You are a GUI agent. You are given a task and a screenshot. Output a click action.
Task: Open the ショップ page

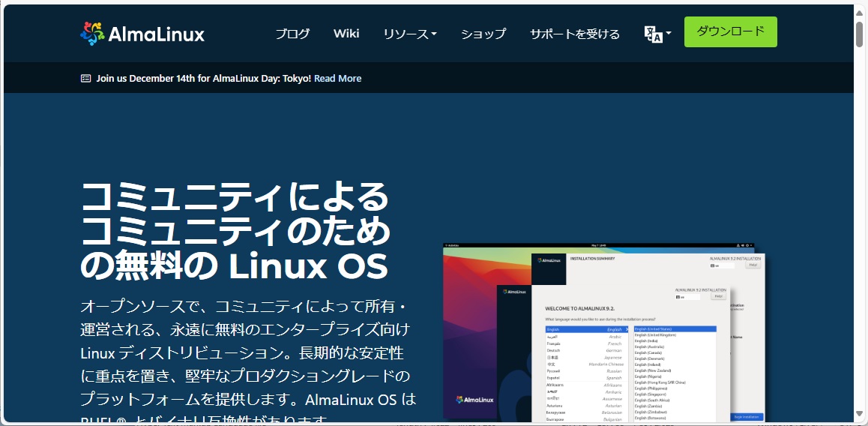click(483, 34)
